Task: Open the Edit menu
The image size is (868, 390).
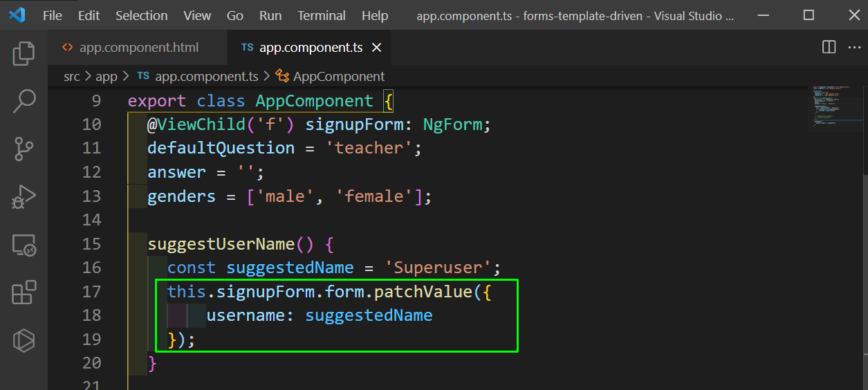Action: (89, 15)
